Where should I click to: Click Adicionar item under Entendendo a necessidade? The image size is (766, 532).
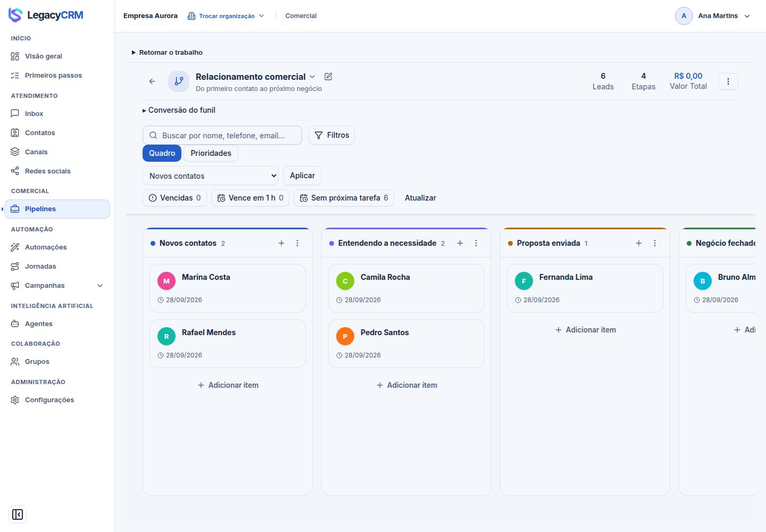406,385
